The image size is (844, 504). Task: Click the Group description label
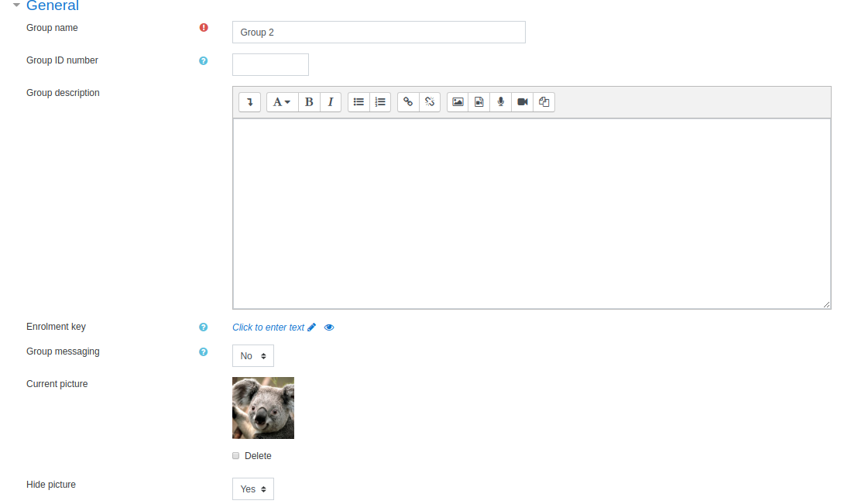coord(63,93)
